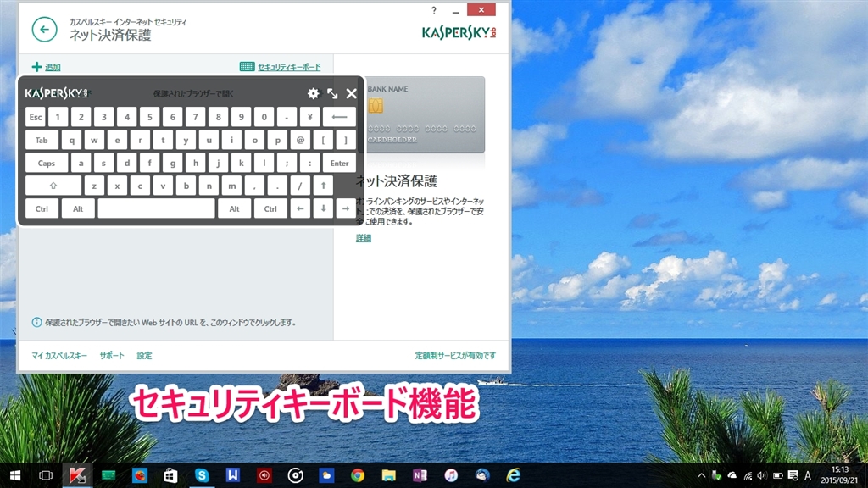Open the virtual keyboard settings gear
Screen dimensions: 868x488
(x=314, y=93)
